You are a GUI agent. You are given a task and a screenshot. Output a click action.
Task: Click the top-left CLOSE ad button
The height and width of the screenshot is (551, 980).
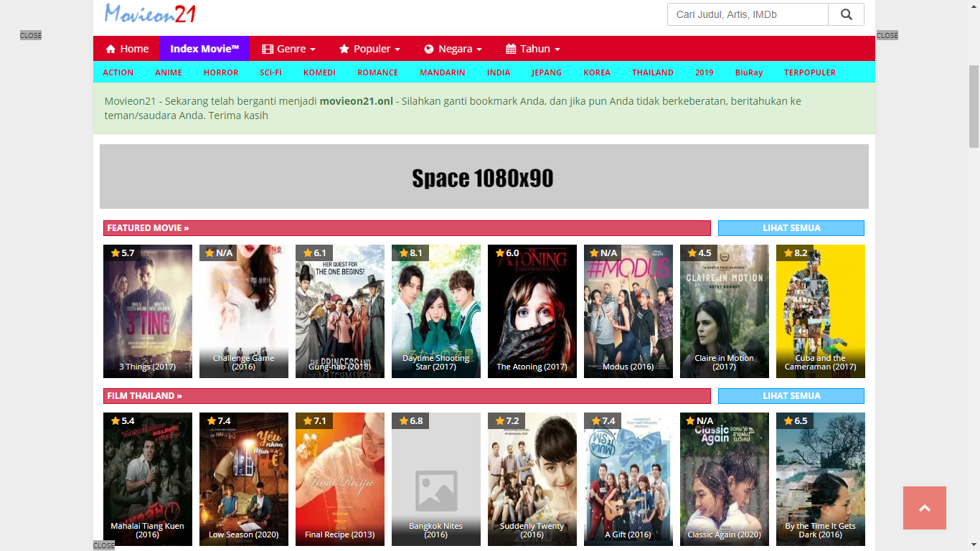pyautogui.click(x=31, y=35)
